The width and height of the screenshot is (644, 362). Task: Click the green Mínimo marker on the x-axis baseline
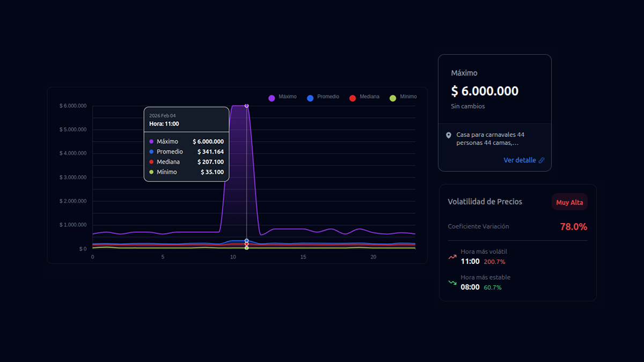246,248
